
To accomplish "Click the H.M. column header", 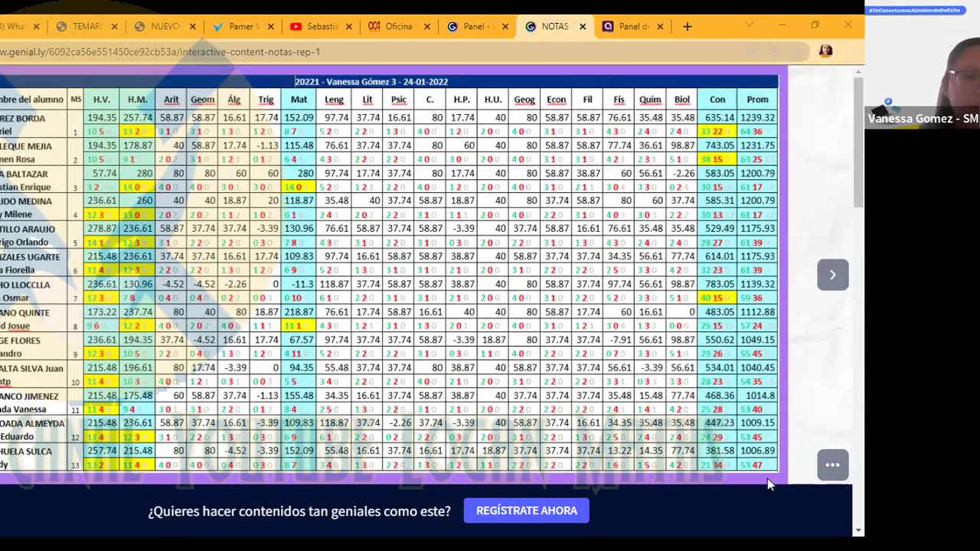I will pos(137,99).
